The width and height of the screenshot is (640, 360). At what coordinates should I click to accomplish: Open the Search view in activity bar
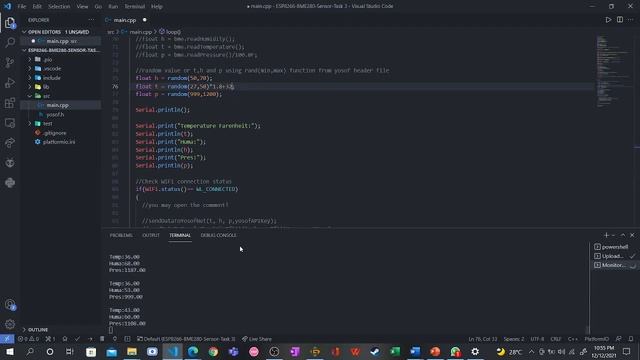point(10,42)
